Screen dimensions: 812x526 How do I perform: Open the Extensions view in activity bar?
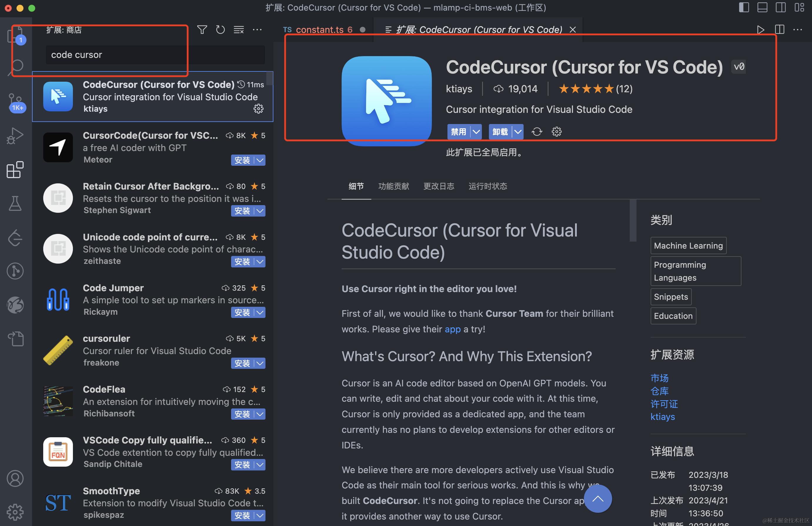tap(15, 170)
